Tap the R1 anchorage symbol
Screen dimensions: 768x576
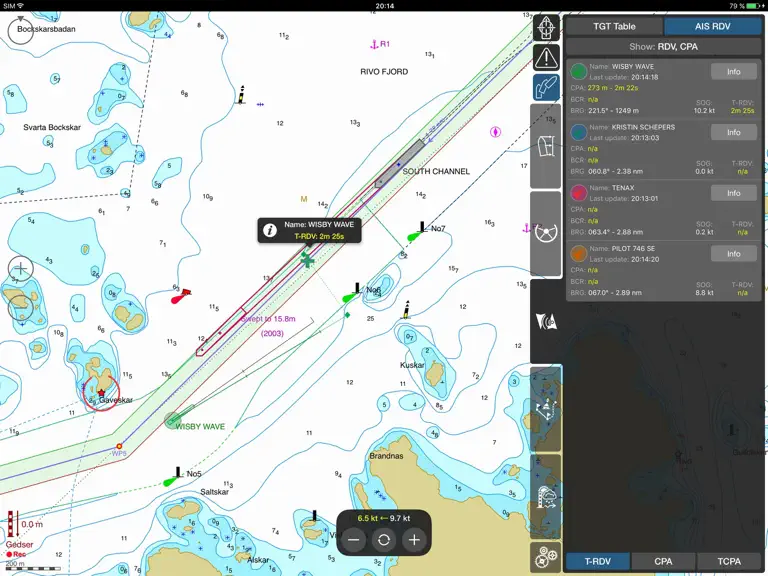[x=374, y=45]
